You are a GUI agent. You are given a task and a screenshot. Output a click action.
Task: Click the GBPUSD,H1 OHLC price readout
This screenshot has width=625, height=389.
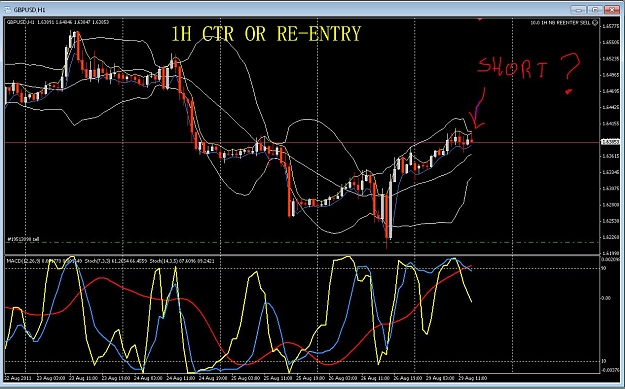(57, 22)
